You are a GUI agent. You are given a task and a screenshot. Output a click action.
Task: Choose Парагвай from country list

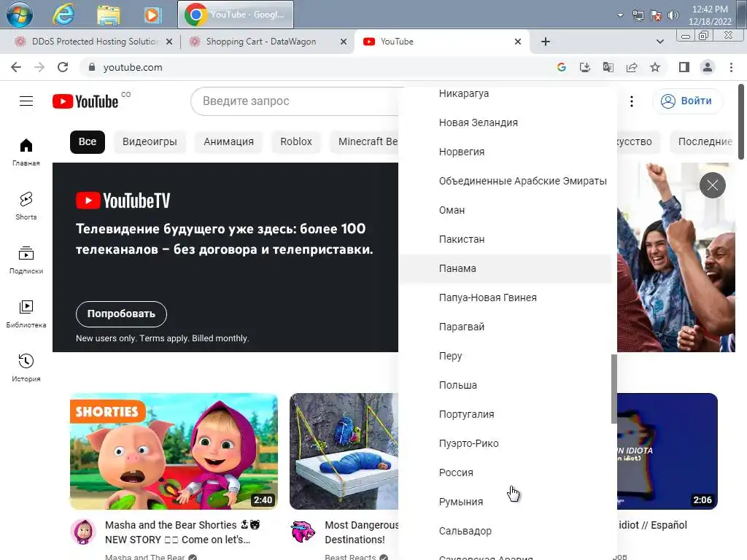click(x=505, y=327)
